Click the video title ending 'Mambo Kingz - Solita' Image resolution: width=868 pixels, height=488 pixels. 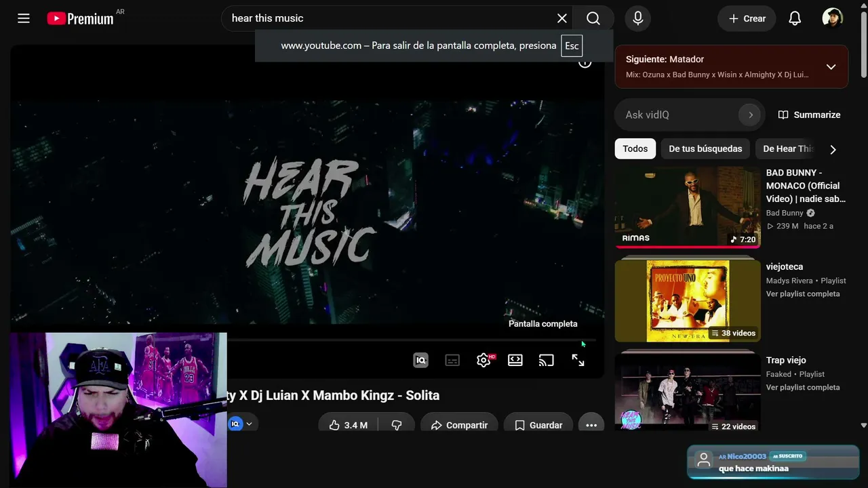click(x=333, y=395)
